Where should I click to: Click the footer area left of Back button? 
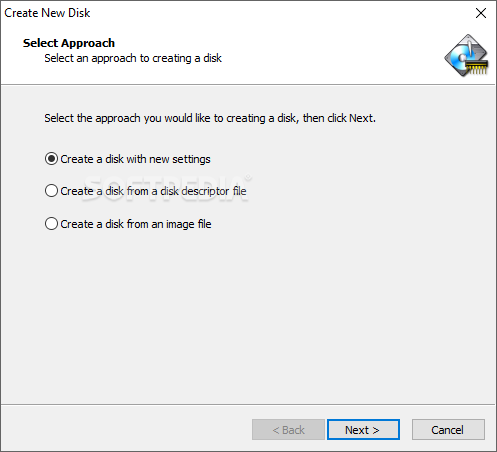coord(127,430)
